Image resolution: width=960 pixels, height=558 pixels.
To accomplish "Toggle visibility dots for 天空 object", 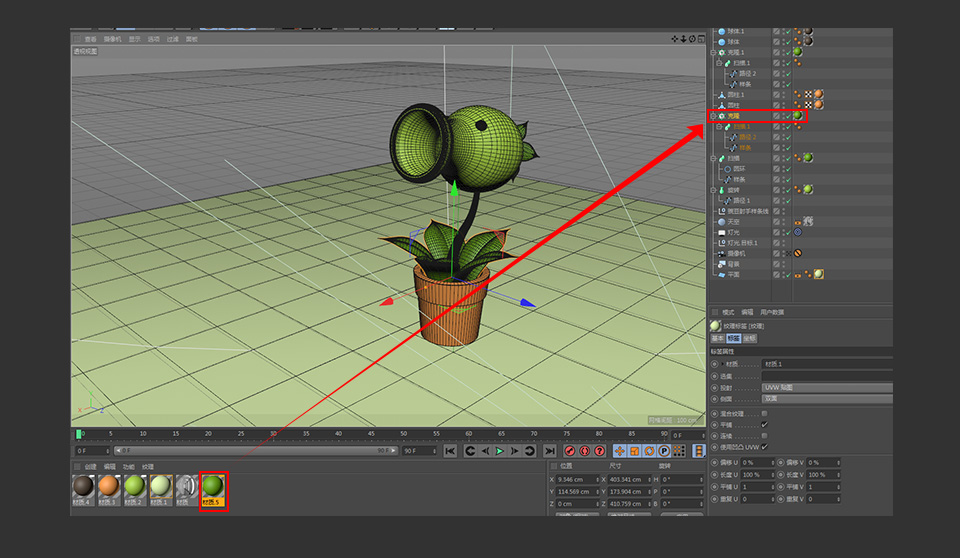I will click(784, 222).
